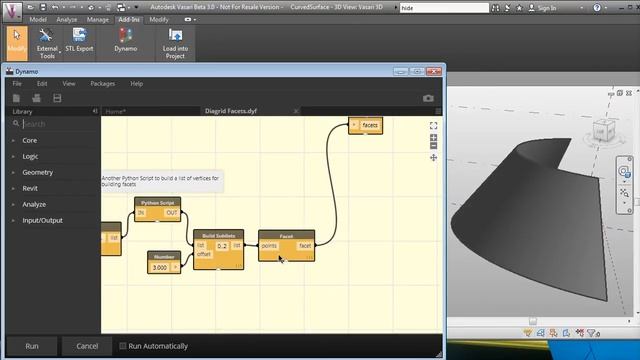Open the Dynamo File menu
Image resolution: width=640 pixels, height=360 pixels.
17,83
